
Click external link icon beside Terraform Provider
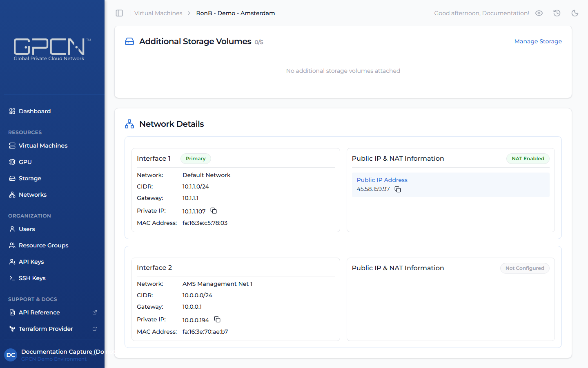click(x=95, y=329)
